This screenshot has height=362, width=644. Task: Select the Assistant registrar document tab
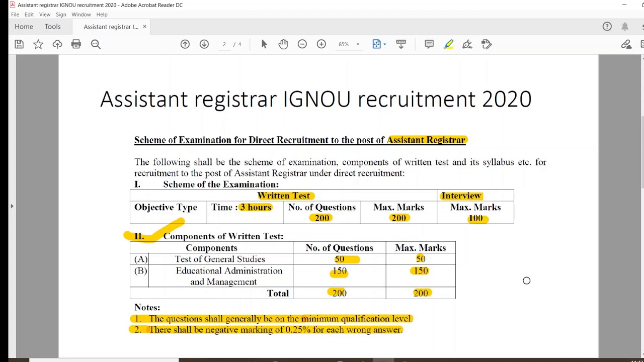pos(111,27)
